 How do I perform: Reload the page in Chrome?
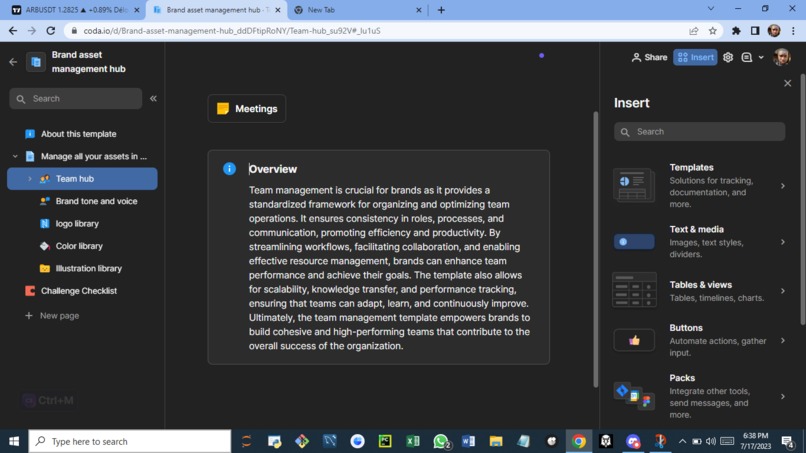tap(50, 31)
